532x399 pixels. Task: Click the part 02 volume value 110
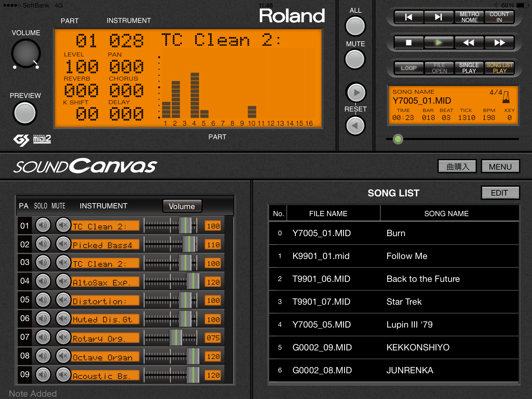213,245
